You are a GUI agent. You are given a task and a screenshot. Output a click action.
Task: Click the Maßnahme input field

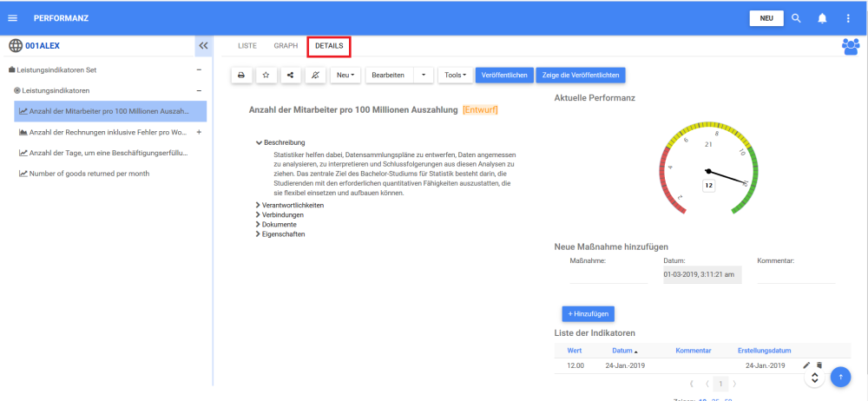pos(608,275)
